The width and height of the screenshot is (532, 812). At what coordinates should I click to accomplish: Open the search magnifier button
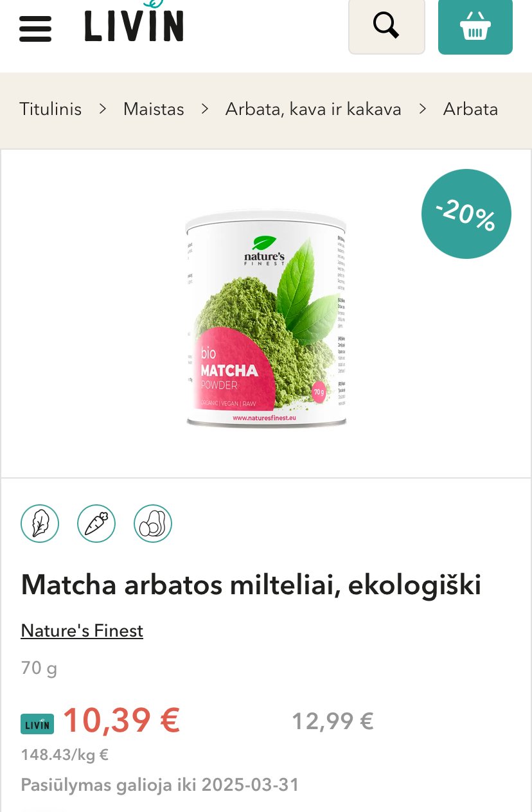click(387, 26)
